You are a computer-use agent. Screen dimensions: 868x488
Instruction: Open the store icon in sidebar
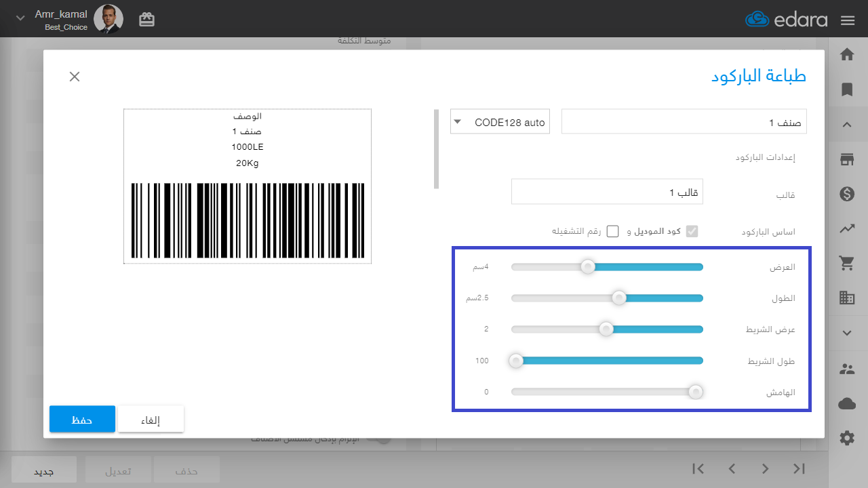847,160
